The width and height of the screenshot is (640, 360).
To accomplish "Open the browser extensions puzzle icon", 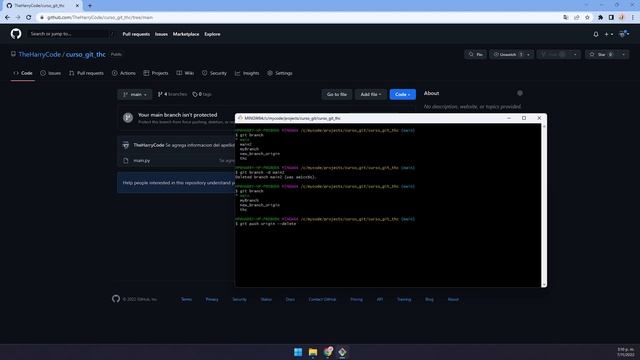I will pyautogui.click(x=600, y=18).
